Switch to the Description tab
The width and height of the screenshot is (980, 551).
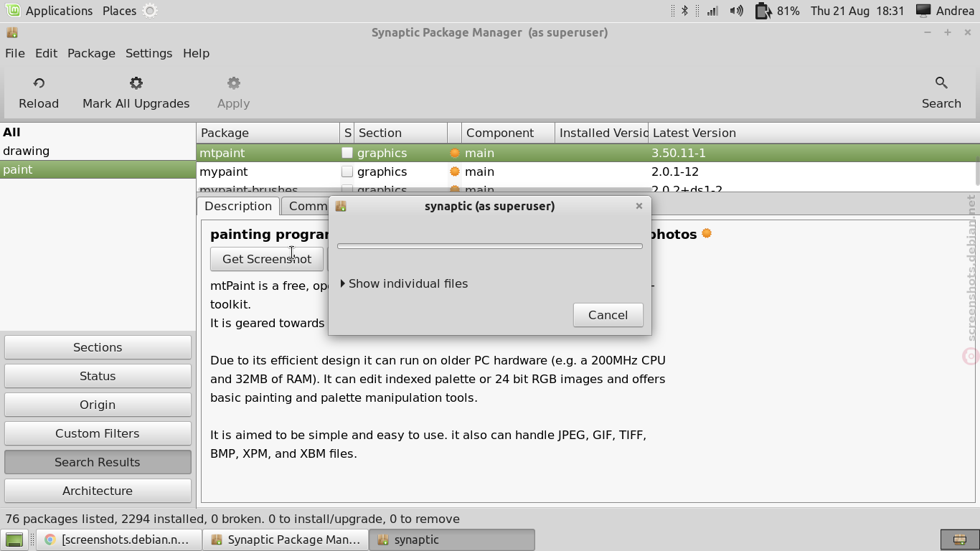click(x=238, y=206)
